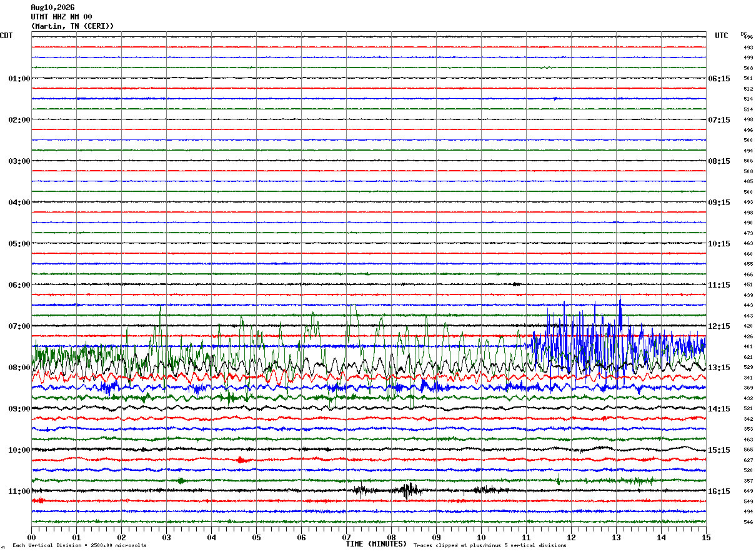Viewport: 756px width, 554px height.
Task: Click the 11:00 CDT row label
Action: pos(19,491)
